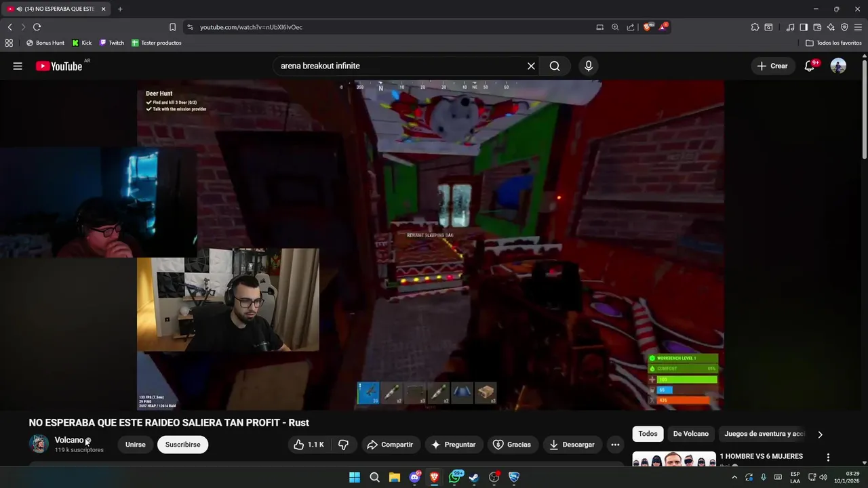868x488 pixels.
Task: Share this page from the address bar
Action: (x=631, y=27)
